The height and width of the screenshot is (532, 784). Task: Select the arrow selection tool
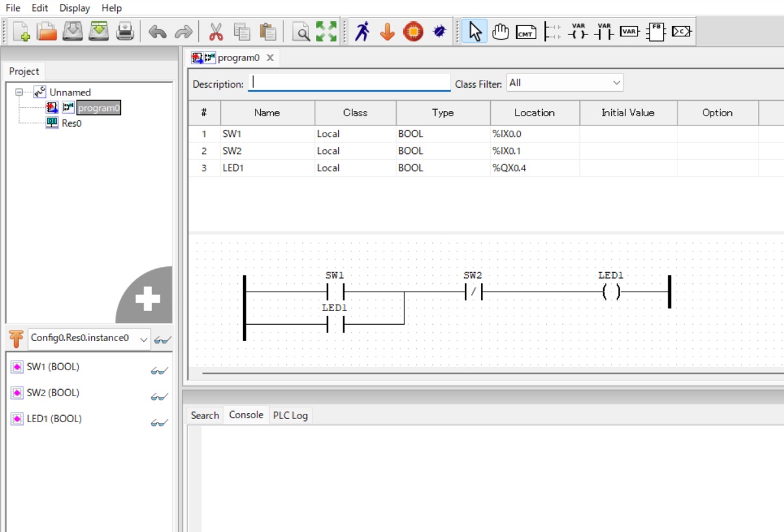tap(474, 31)
